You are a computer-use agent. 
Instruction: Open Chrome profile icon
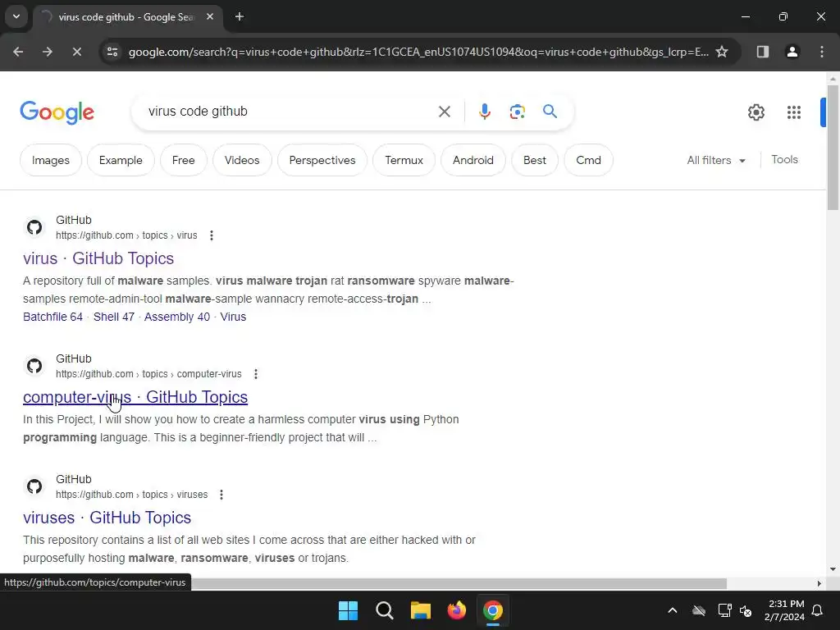tap(792, 52)
